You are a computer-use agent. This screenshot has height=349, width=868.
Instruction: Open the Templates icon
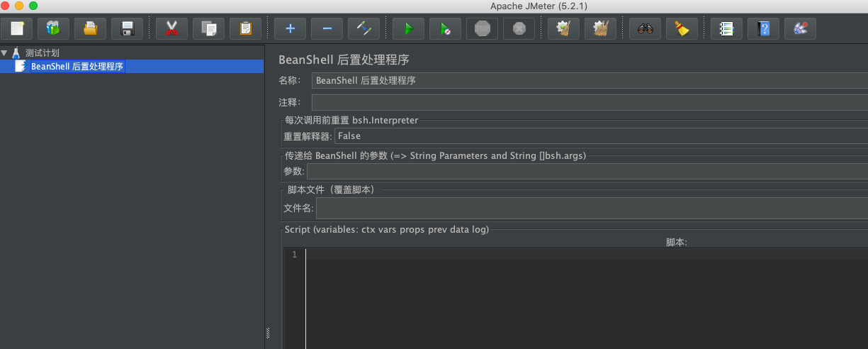pos(53,28)
